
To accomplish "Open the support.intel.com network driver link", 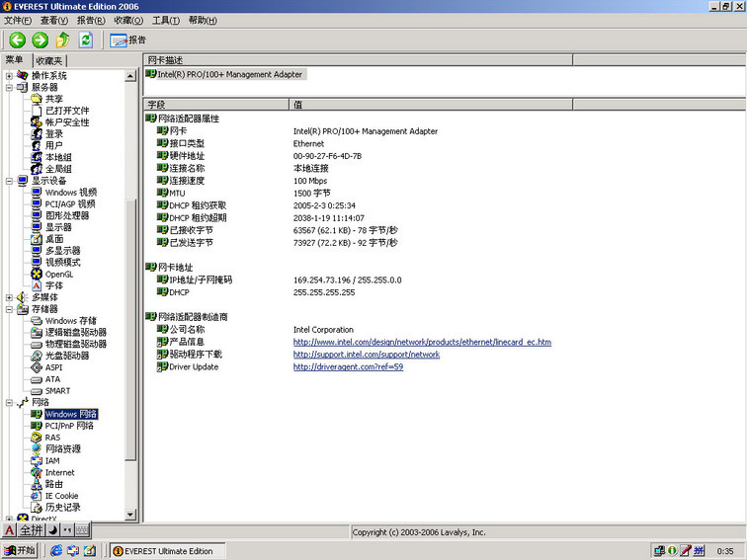I will pyautogui.click(x=367, y=355).
